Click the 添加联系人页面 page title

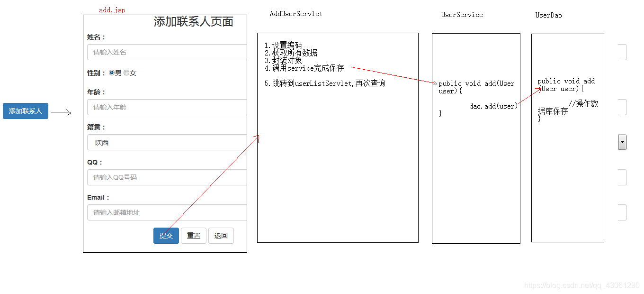point(192,22)
